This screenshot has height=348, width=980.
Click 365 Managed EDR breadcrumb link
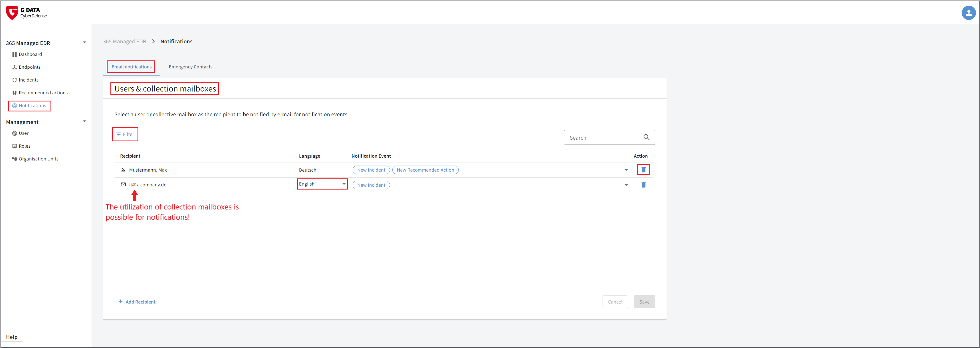tap(124, 41)
